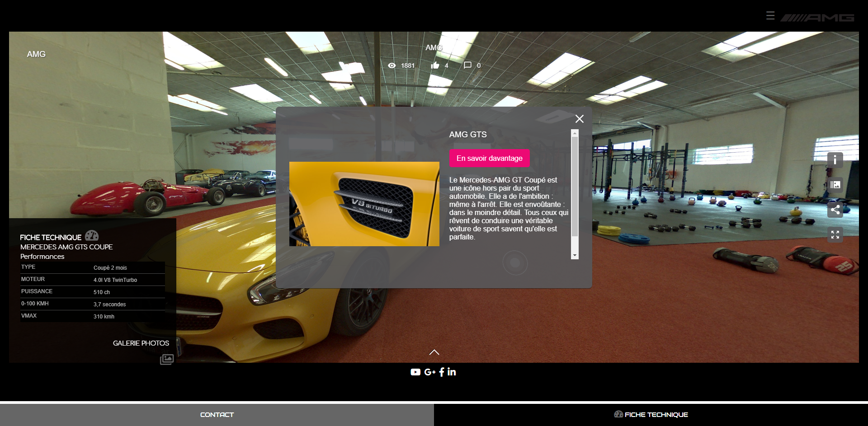Open the Google Plus social icon
The height and width of the screenshot is (426, 868).
tap(429, 372)
